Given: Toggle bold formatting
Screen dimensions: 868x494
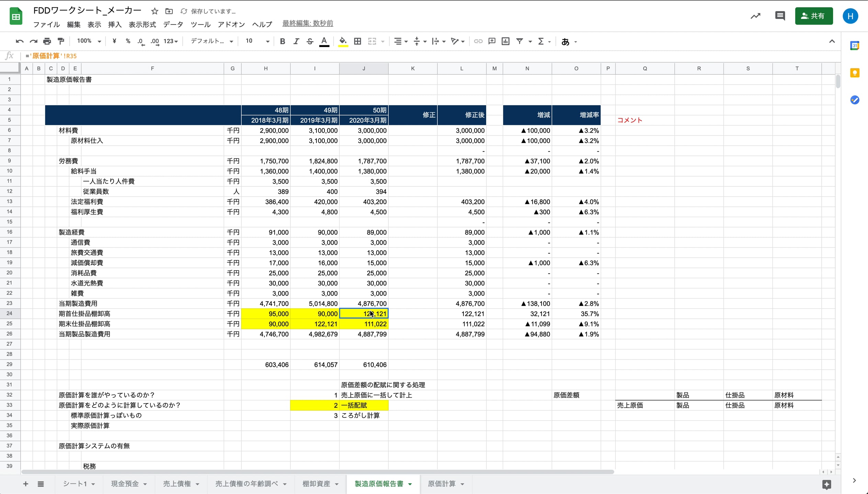Looking at the screenshot, I should (282, 41).
